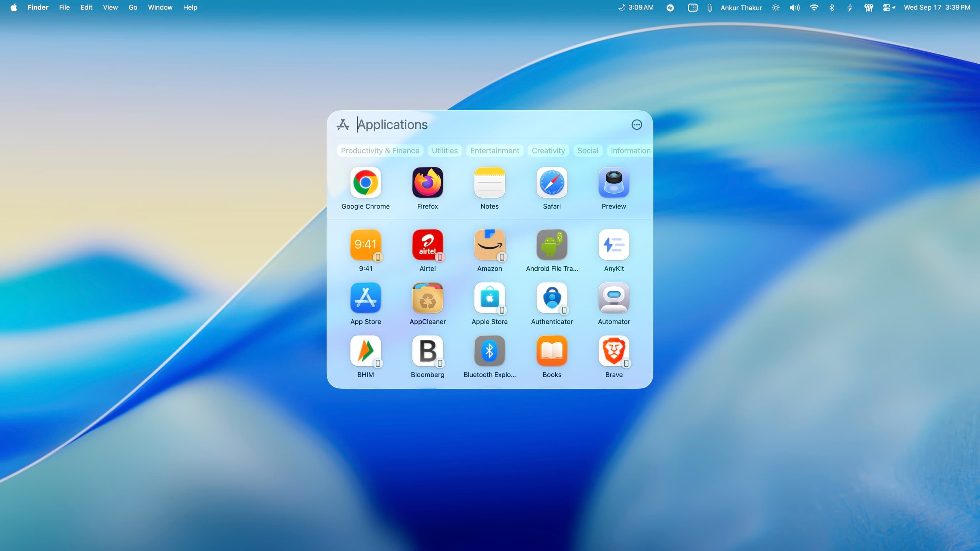Open the Authenticator app

[552, 298]
